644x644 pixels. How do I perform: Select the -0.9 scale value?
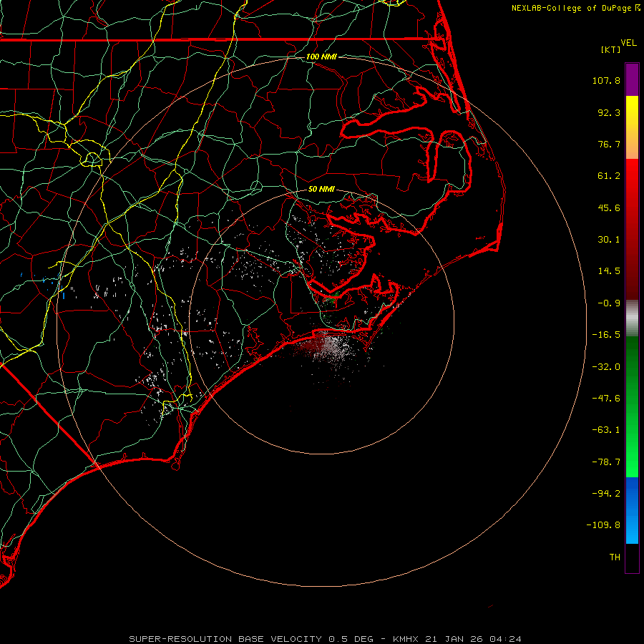[x=609, y=303]
